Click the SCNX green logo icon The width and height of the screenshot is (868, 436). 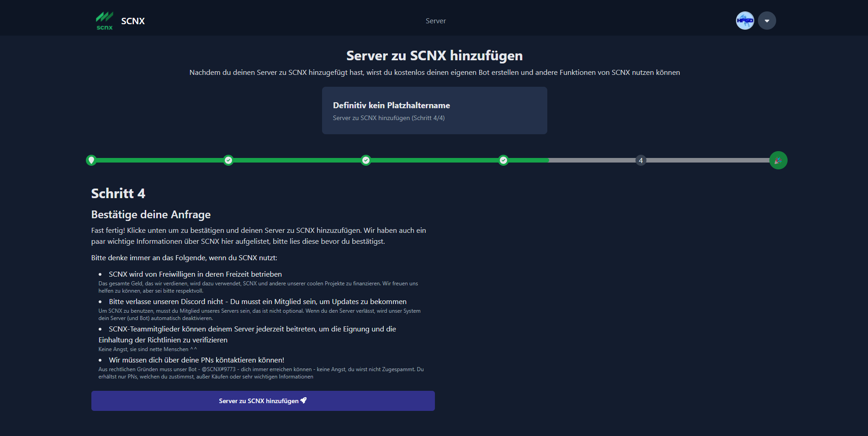[104, 21]
